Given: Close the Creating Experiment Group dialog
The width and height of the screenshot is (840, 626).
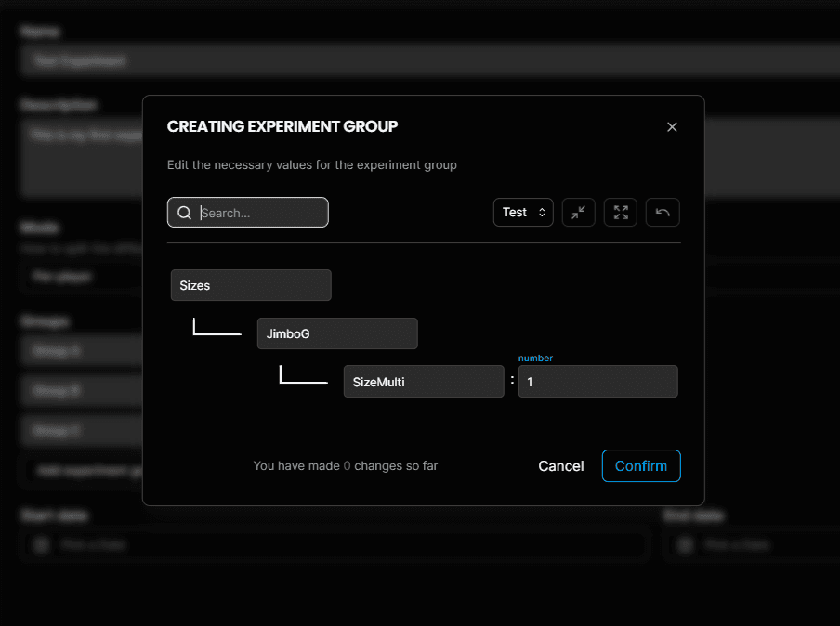Looking at the screenshot, I should 672,127.
